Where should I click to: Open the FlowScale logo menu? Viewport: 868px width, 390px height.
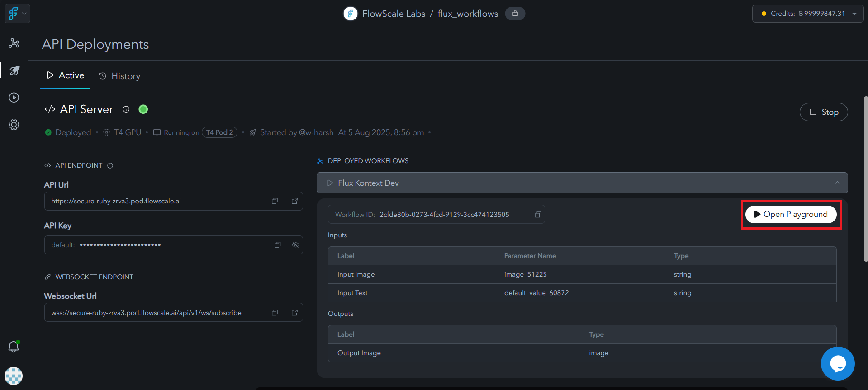pos(17,14)
